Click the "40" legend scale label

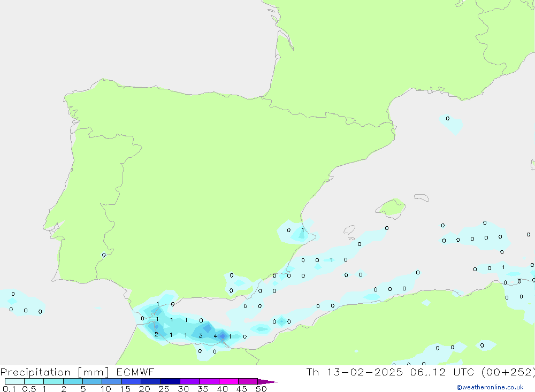(x=223, y=389)
